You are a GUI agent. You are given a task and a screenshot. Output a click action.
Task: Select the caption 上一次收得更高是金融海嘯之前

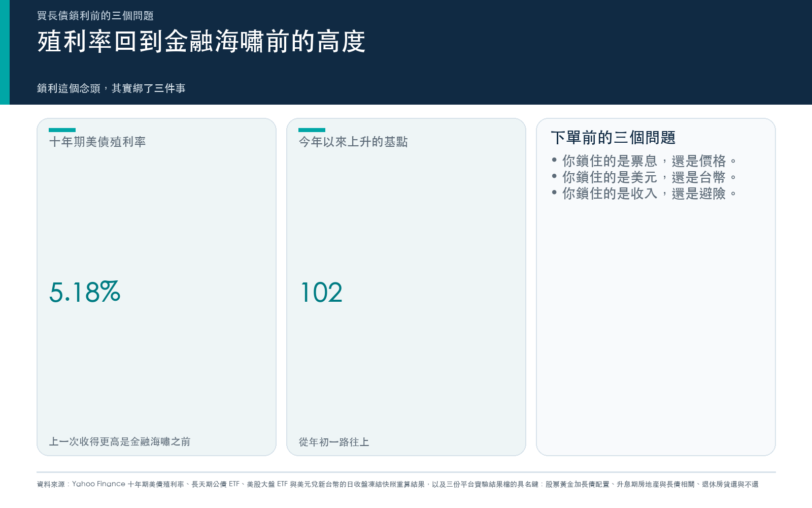120,442
